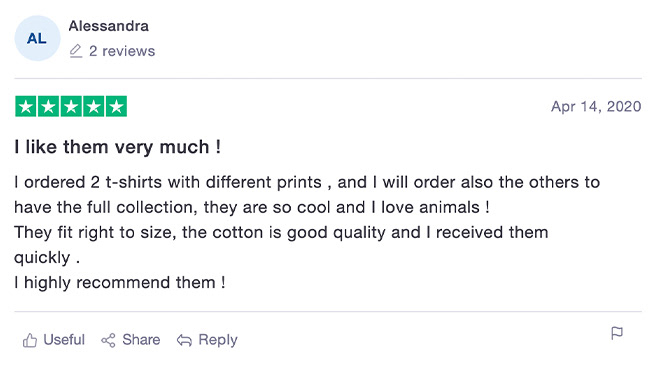Select the Reply text button
Viewport: 653px width, 374px height.
218,340
